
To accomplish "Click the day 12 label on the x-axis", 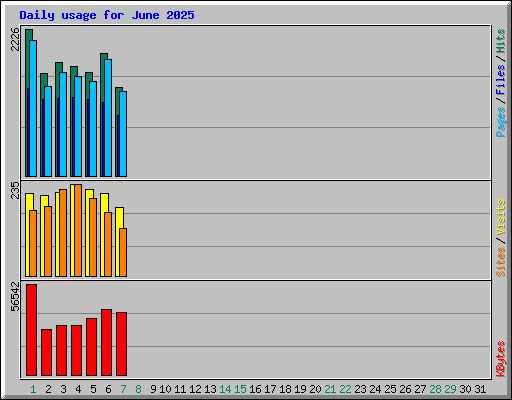I will tap(195, 389).
